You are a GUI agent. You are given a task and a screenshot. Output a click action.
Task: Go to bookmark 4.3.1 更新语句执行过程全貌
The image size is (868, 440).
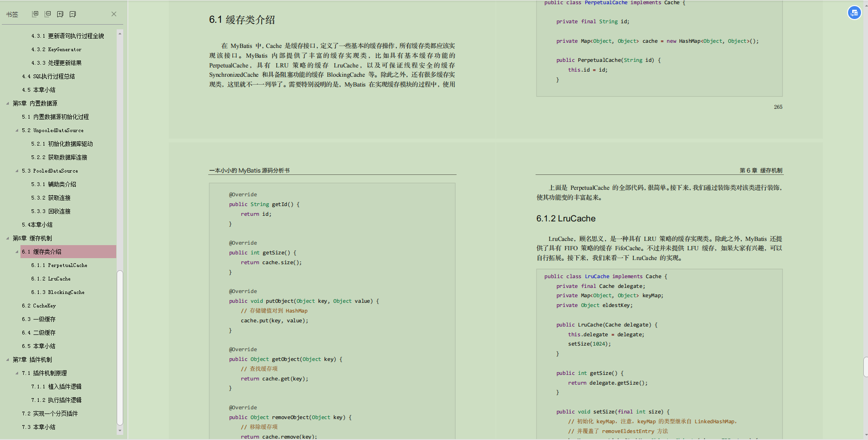(x=67, y=36)
